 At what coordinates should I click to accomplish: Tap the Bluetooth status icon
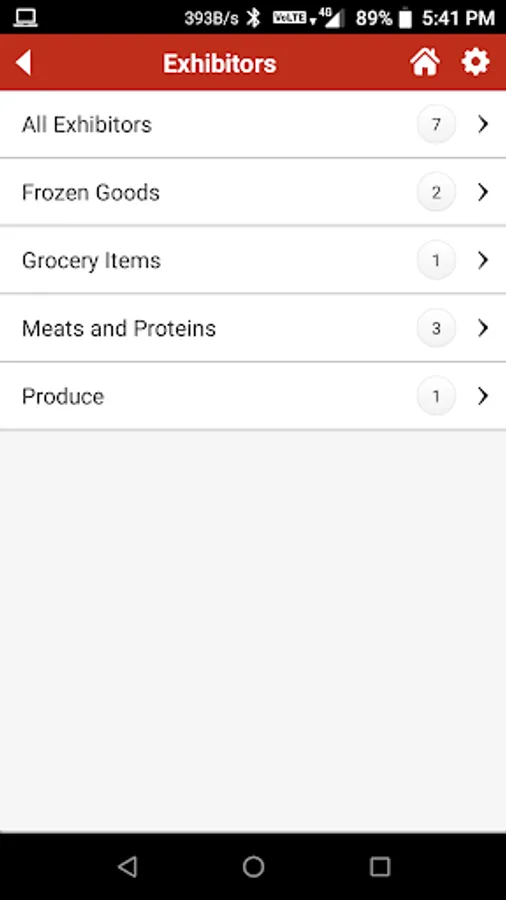pyautogui.click(x=253, y=18)
